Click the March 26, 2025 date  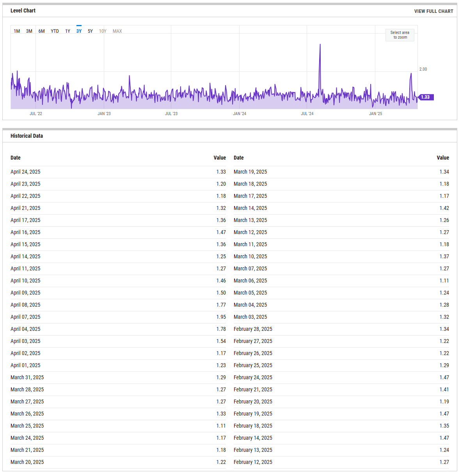[x=27, y=414]
